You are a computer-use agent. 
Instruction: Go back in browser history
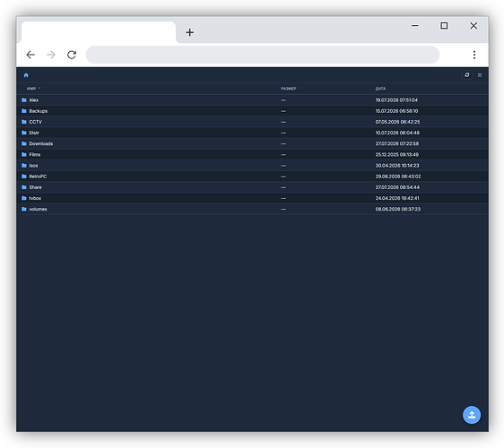tap(30, 55)
